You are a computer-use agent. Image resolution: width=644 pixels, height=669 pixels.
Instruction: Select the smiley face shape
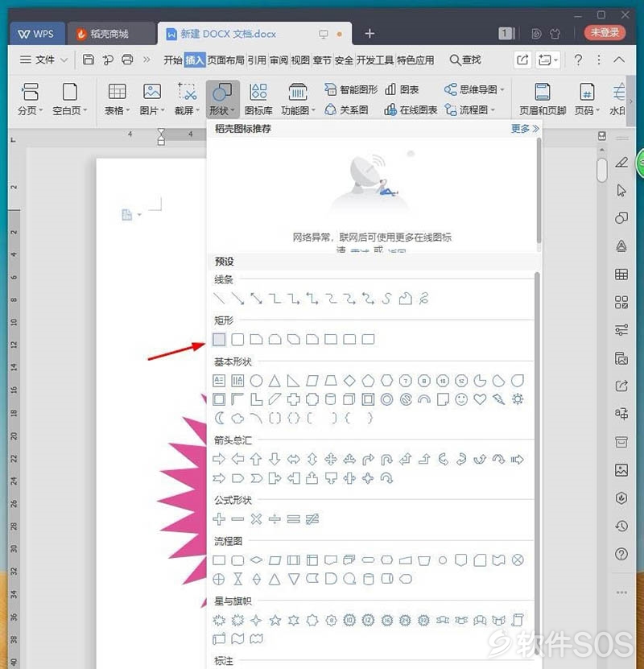(461, 399)
